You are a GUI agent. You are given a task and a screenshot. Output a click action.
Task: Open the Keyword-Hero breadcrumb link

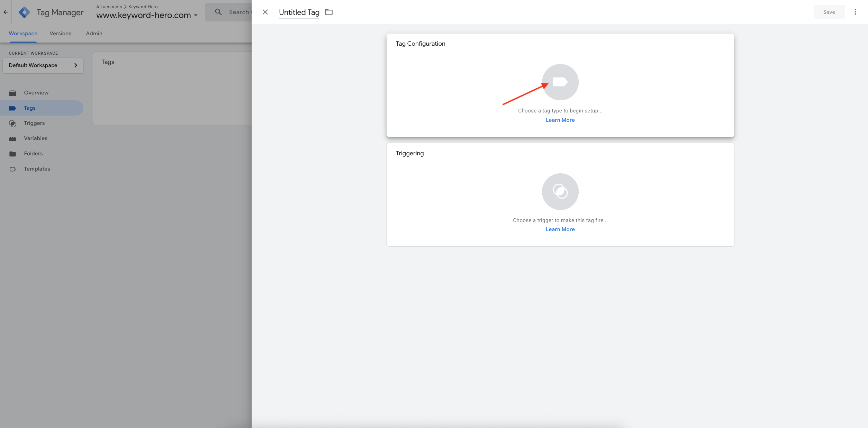tap(143, 7)
